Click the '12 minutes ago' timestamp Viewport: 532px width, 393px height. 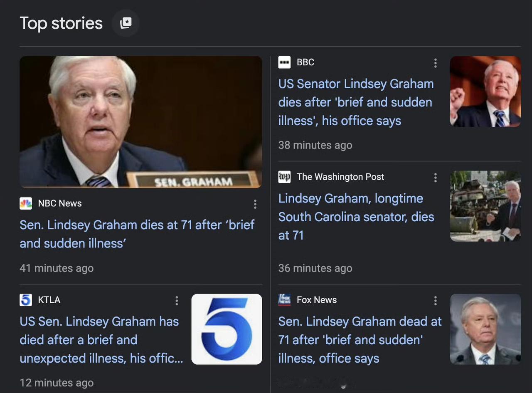(x=57, y=383)
